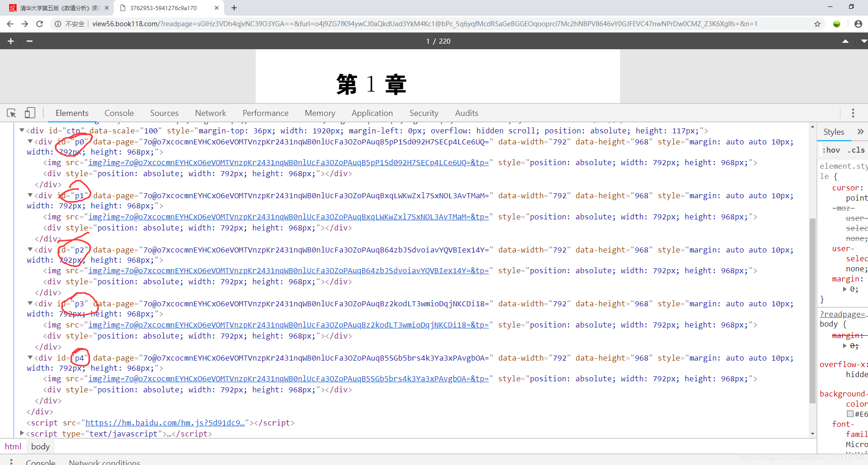The image size is (868, 465).
Task: Open the Network tab
Action: [211, 113]
